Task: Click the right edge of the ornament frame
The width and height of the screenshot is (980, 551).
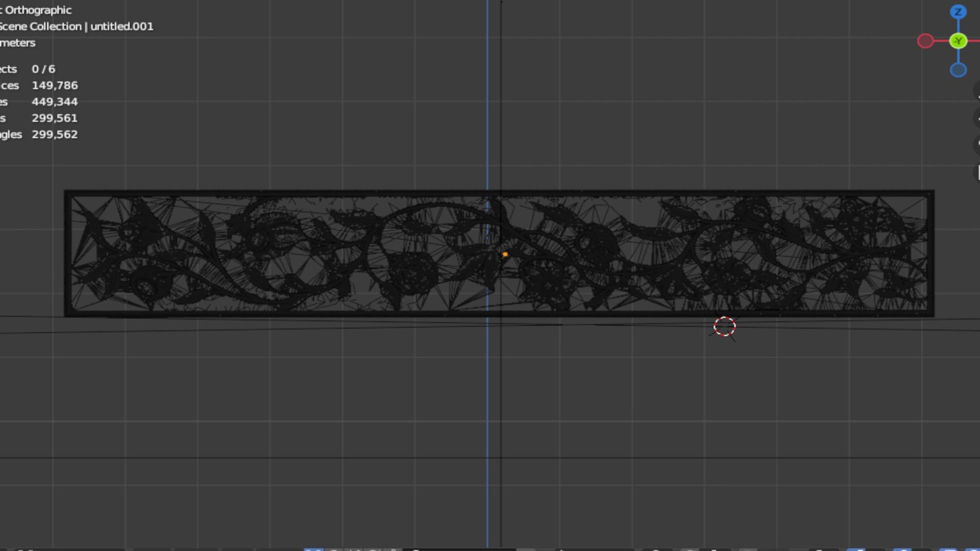Action: pyautogui.click(x=930, y=255)
